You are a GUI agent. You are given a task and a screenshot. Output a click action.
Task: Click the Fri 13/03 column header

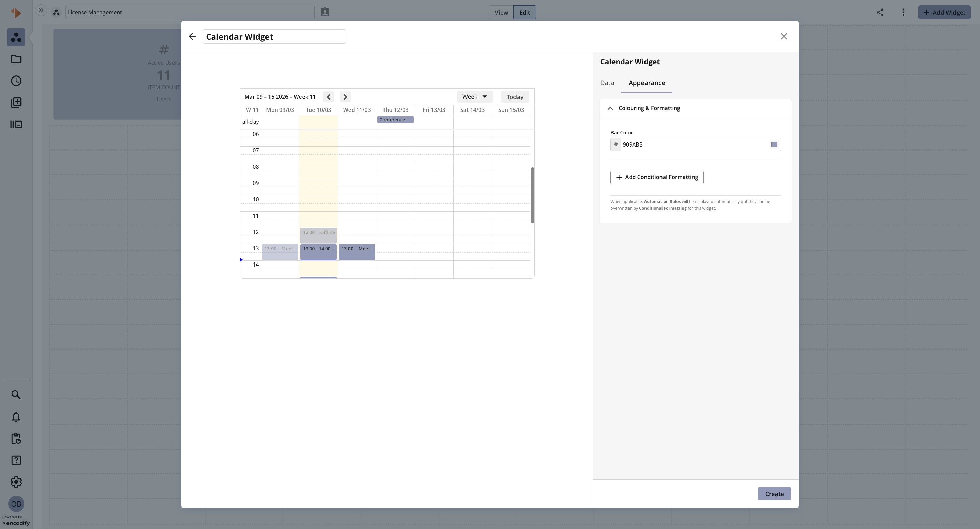tap(434, 110)
